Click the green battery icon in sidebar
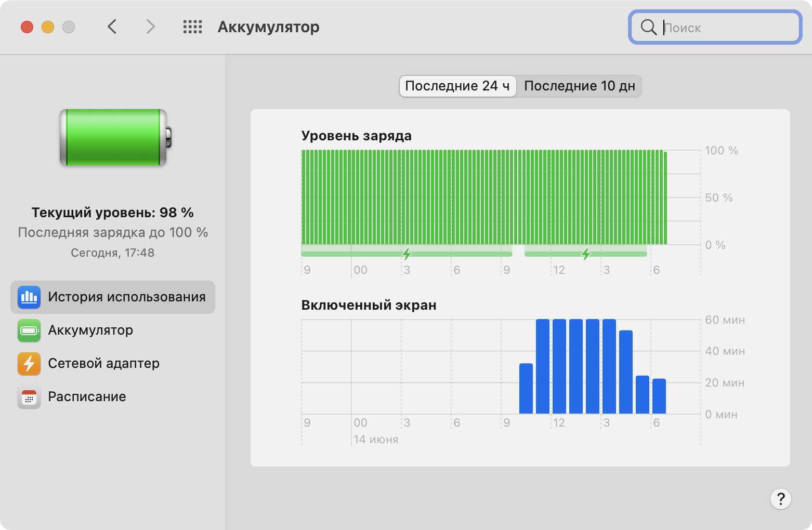This screenshot has height=530, width=812. pos(29,330)
